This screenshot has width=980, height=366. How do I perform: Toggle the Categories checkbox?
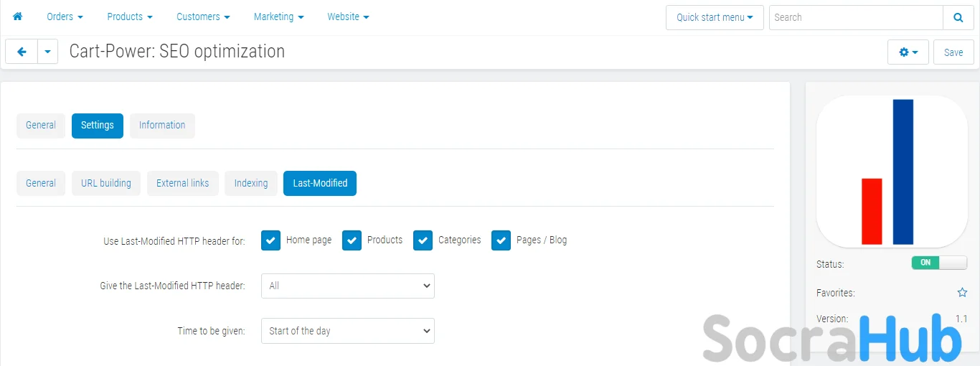point(423,240)
